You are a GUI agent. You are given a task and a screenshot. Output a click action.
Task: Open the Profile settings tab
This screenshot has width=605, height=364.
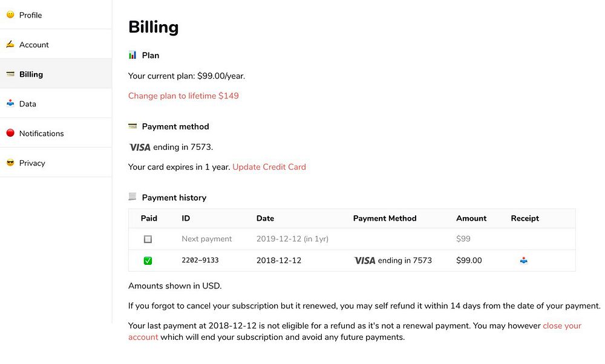point(30,15)
